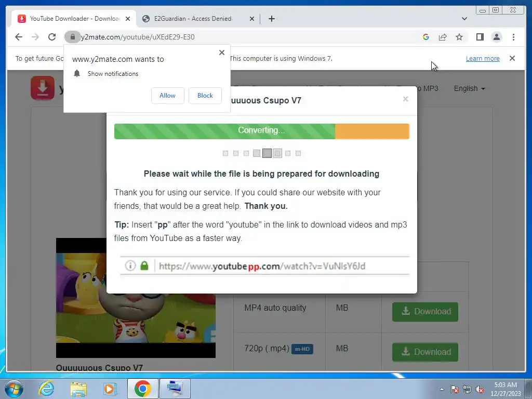Switch to YouTube Downloader tab
The image size is (532, 399).
click(74, 19)
